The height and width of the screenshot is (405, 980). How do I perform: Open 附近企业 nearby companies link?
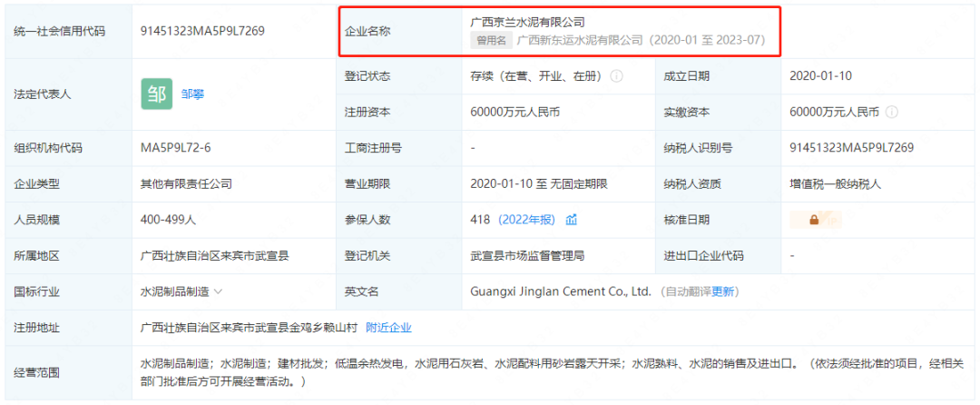pos(388,327)
